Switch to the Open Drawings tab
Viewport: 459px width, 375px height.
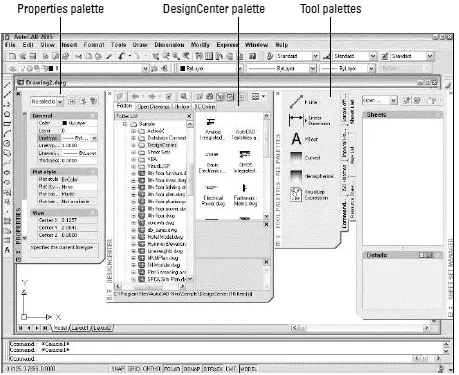coord(154,107)
